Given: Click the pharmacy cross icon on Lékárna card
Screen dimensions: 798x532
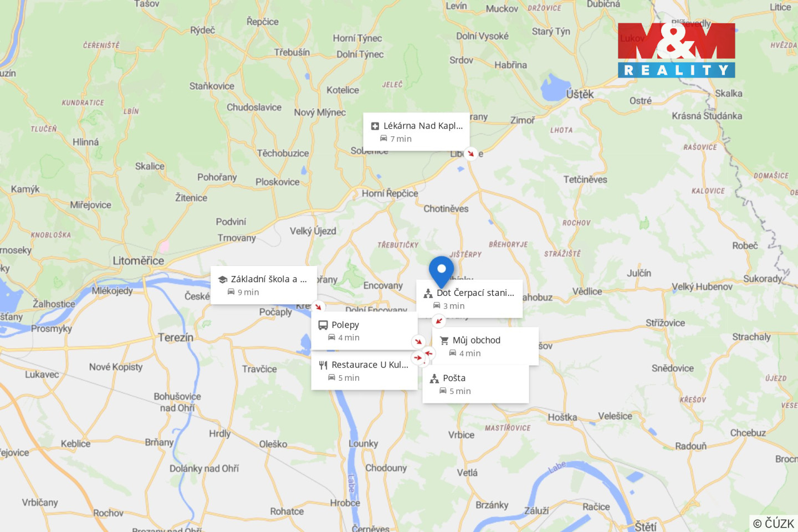Looking at the screenshot, I should point(375,126).
